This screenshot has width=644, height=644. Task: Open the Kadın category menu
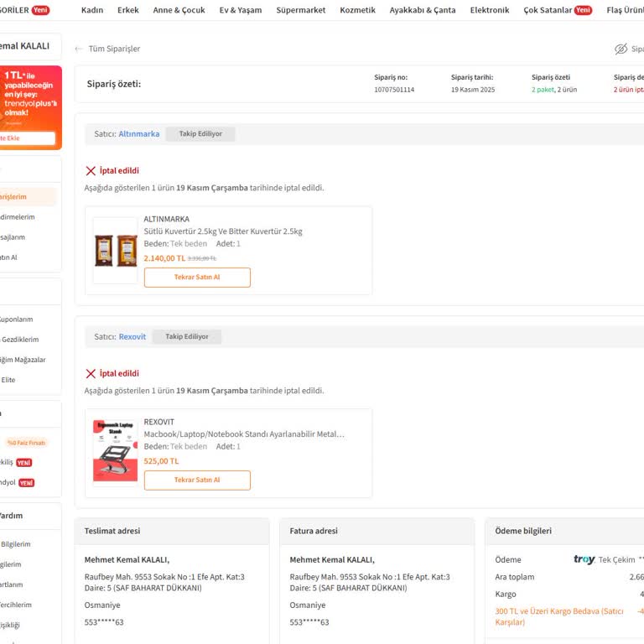91,10
